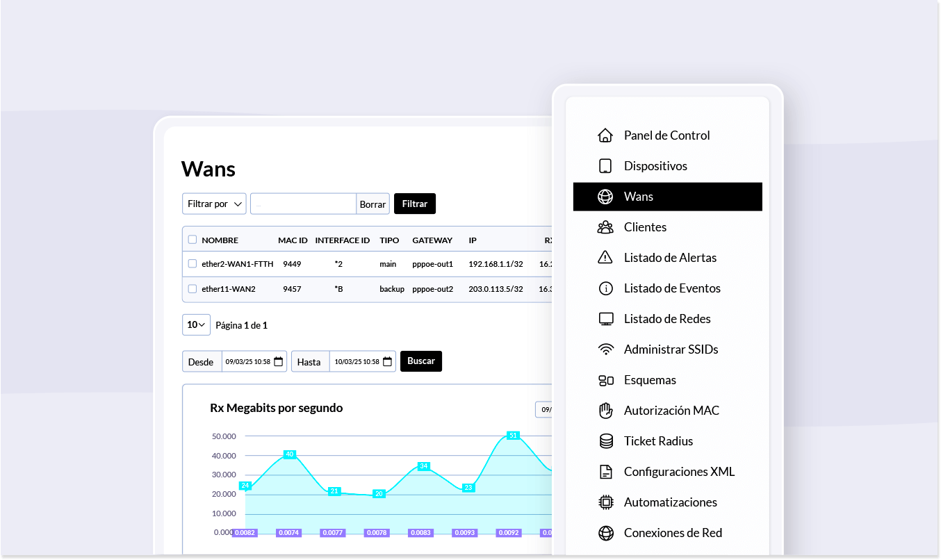Click the info circle icon for Listado de Eventos
The image size is (941, 560).
coord(605,288)
